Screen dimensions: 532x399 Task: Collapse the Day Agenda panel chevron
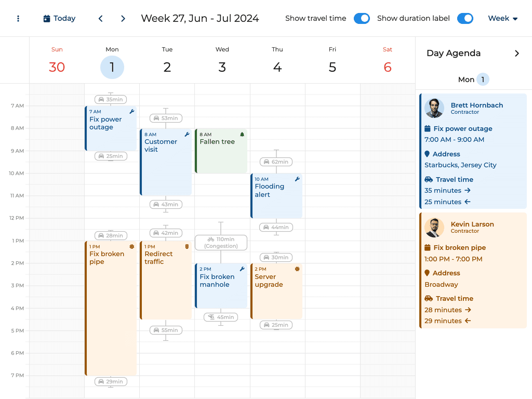(x=516, y=54)
